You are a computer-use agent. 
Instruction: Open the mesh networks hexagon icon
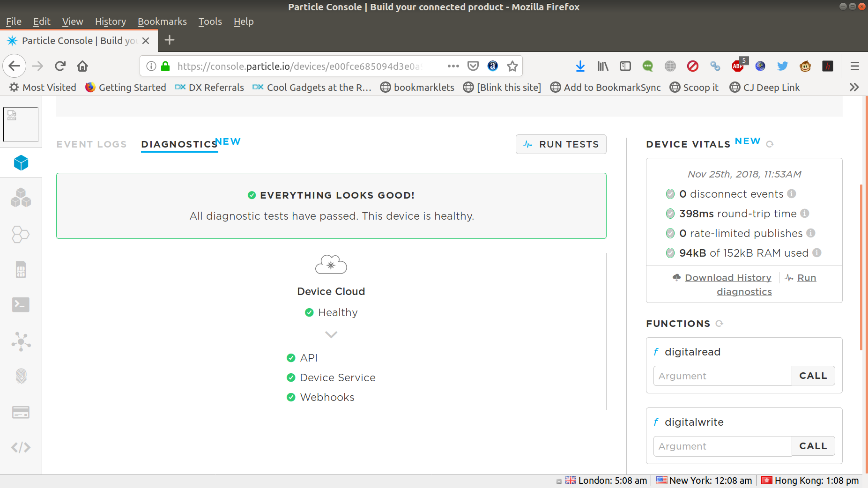(21, 234)
